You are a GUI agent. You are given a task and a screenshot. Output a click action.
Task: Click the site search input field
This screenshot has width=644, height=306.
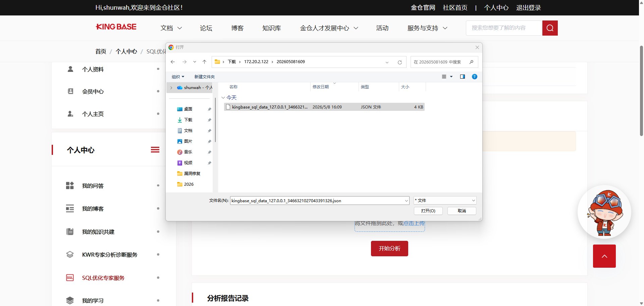coord(504,28)
